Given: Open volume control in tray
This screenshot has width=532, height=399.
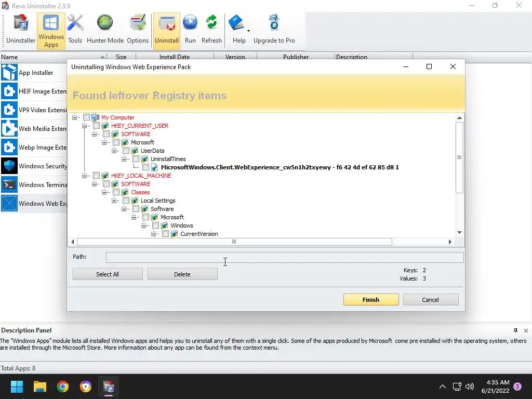Looking at the screenshot, I should (470, 387).
